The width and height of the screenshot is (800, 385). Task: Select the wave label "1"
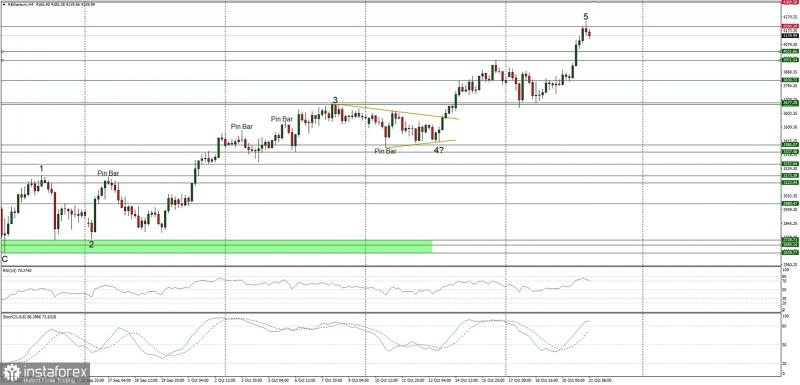(x=41, y=168)
